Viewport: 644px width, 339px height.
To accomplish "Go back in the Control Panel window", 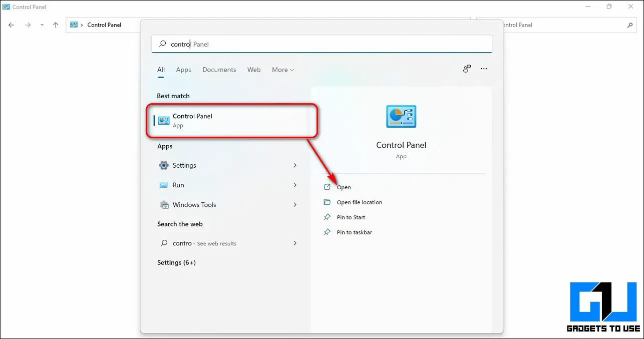I will tap(12, 25).
